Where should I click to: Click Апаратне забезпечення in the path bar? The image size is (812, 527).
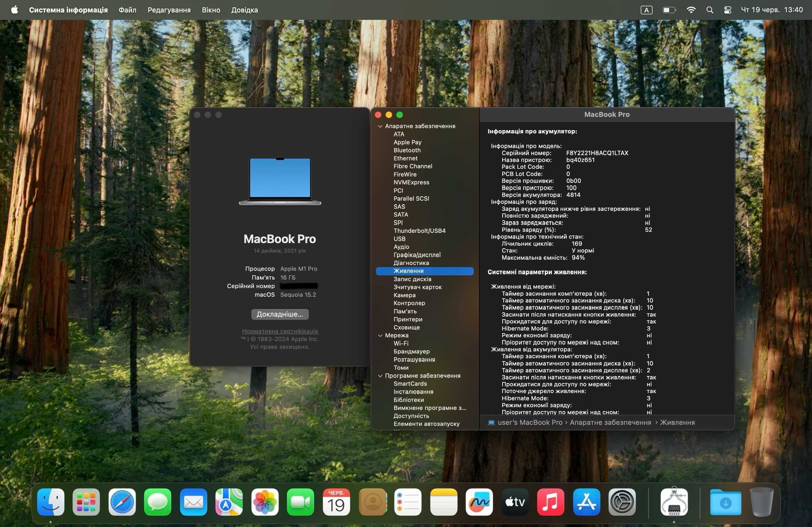[610, 422]
